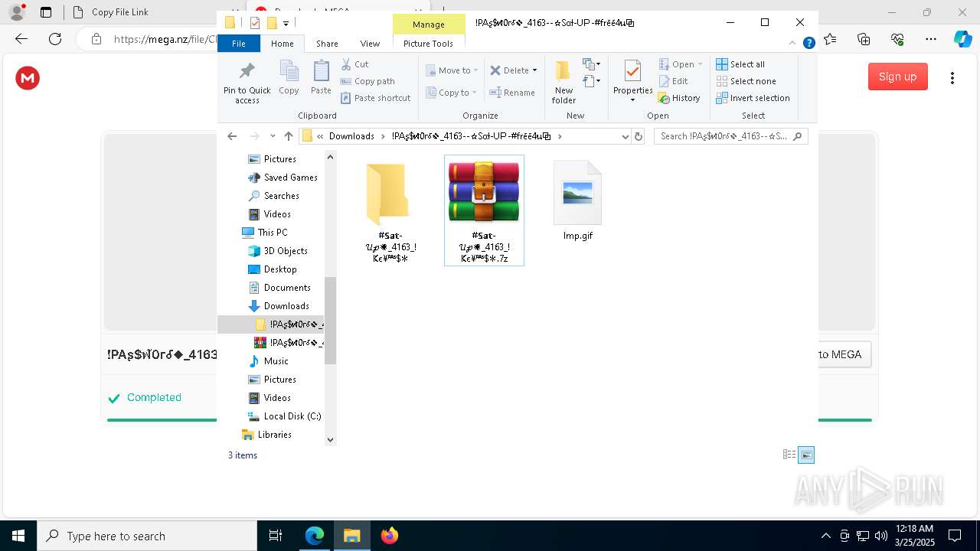Click the navigation pane scrollbar
This screenshot has height=551, width=980.
331,320
